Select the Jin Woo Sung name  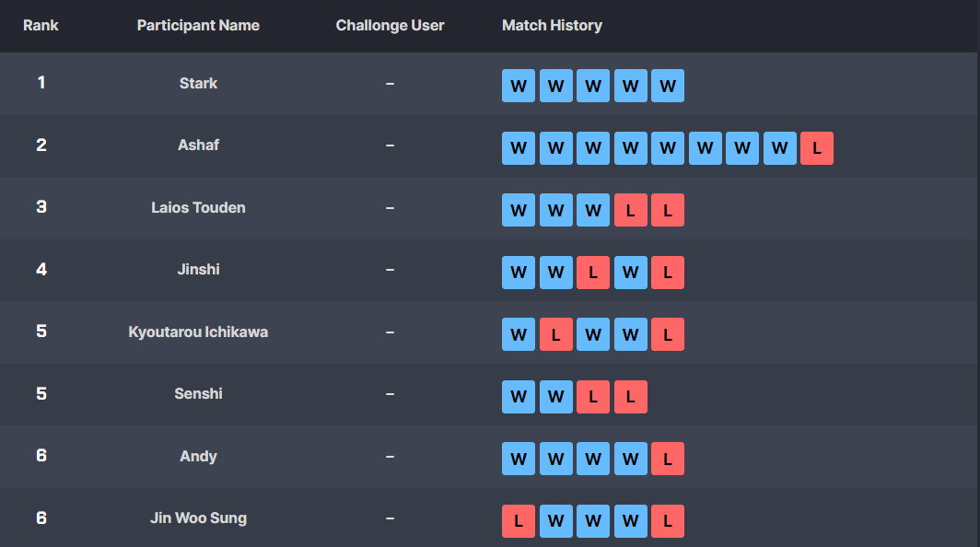click(x=198, y=518)
